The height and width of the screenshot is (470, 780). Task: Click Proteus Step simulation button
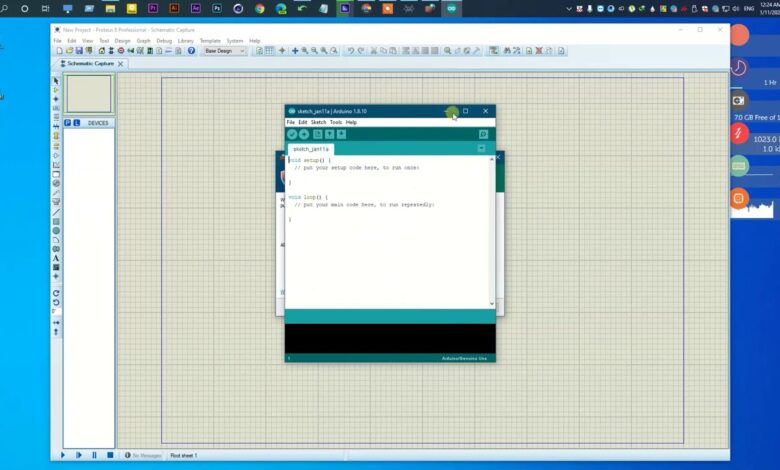click(x=79, y=455)
